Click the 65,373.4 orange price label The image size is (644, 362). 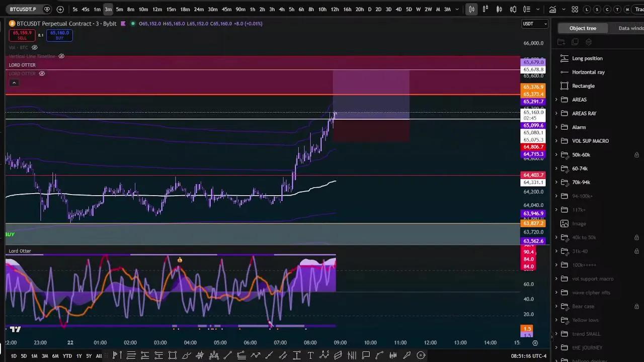(533, 94)
